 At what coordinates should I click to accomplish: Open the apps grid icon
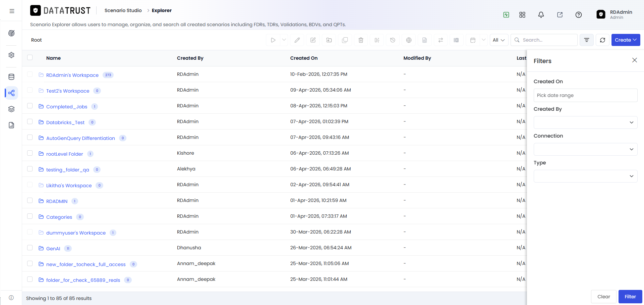(x=522, y=15)
